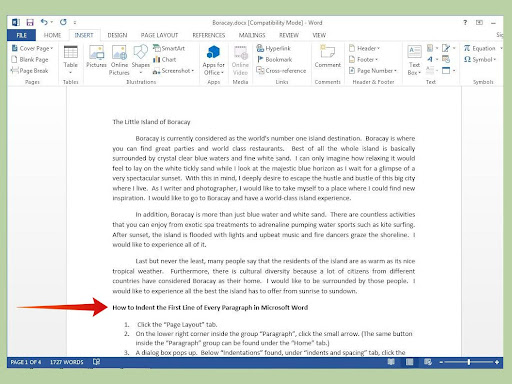Screen dimensions: 512x384
Task: Open the proofing errors status icon
Action: tap(96, 362)
